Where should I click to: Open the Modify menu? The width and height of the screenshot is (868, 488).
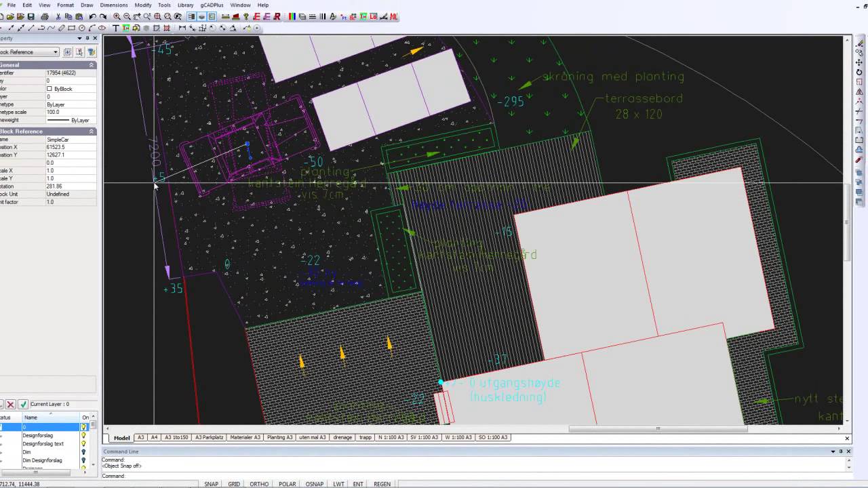tap(143, 5)
